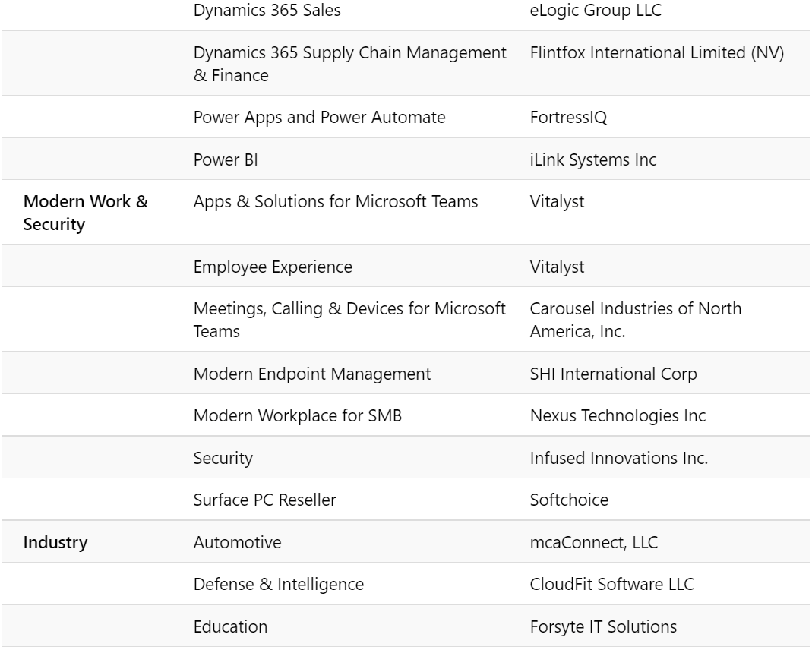Viewport: 812px width, 647px height.
Task: Select Carousel Industries of North America, Inc.
Action: pyautogui.click(x=636, y=320)
